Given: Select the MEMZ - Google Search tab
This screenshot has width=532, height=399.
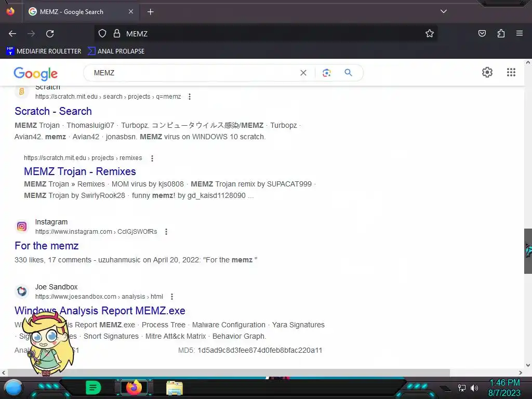Looking at the screenshot, I should point(81,12).
